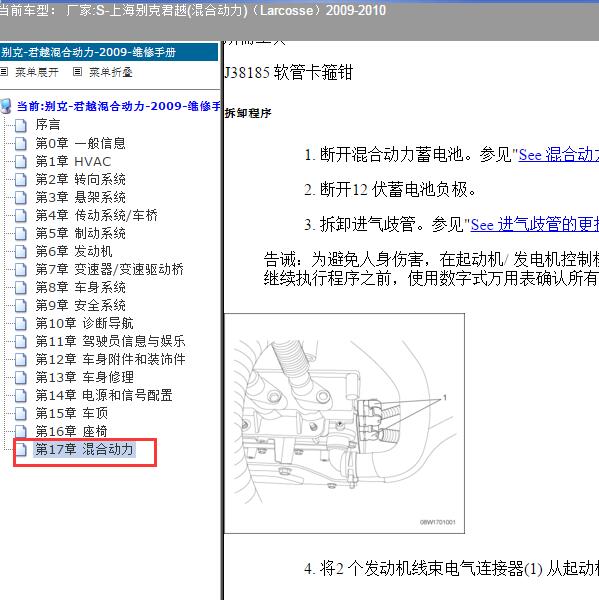Open 第17章 混合动力
Viewport: 599px width, 600px height.
pyautogui.click(x=84, y=449)
